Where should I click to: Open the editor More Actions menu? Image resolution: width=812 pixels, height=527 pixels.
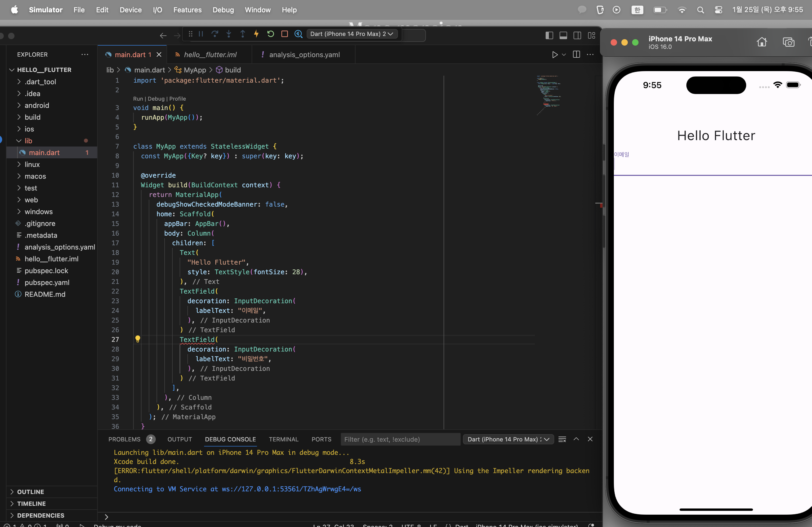[590, 54]
